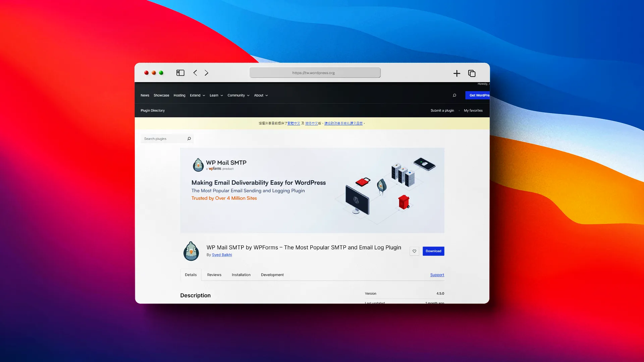Click the WP Mail SMTP banner image

point(312,190)
